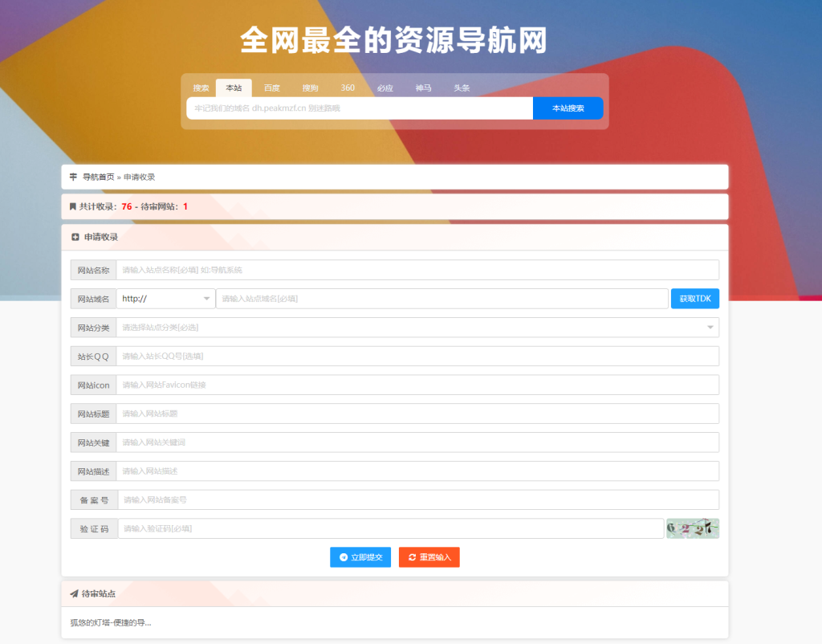Click the home icon in the breadcrumb bar

pyautogui.click(x=73, y=176)
